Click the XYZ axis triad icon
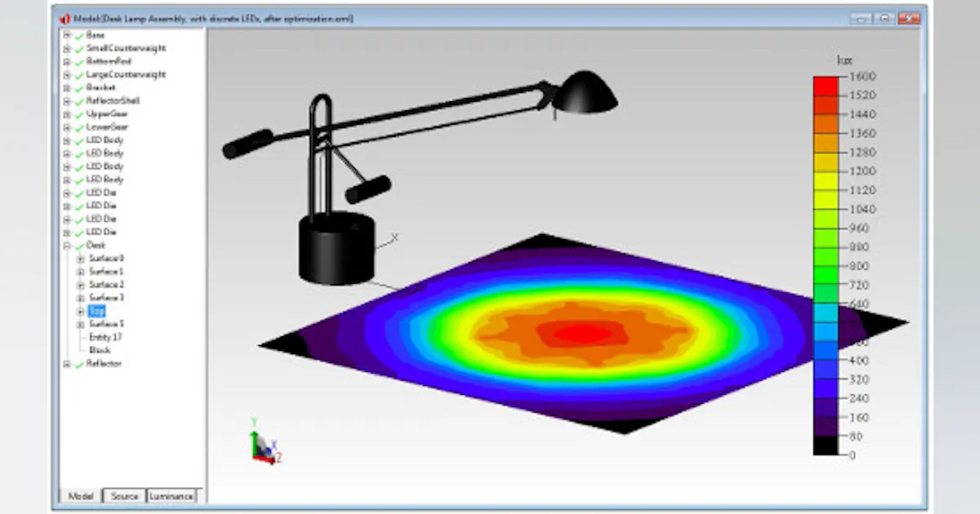 265,442
